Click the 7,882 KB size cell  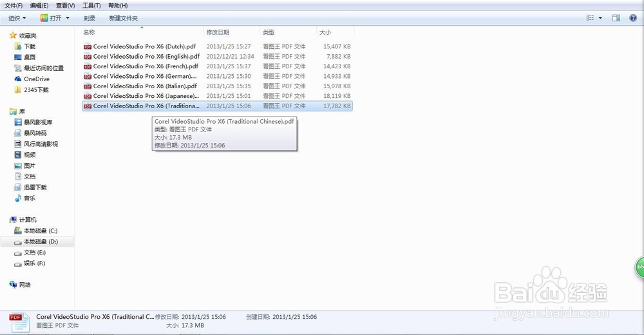pos(339,56)
